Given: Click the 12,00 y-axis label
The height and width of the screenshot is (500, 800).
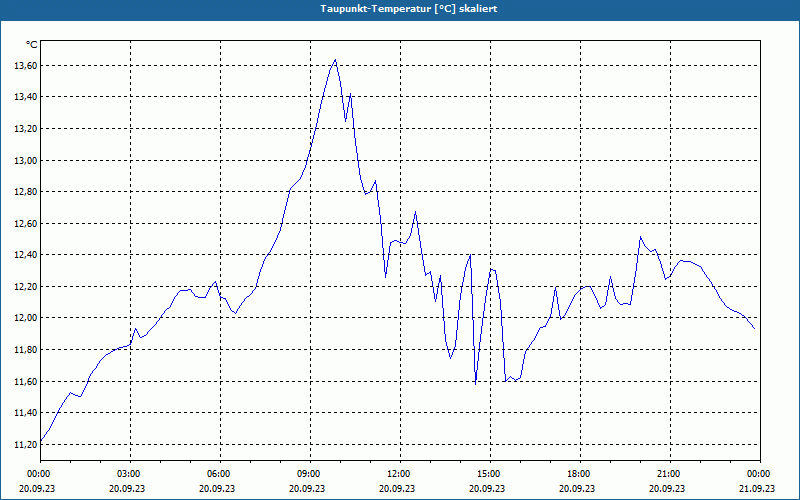Looking at the screenshot, I should pos(26,318).
